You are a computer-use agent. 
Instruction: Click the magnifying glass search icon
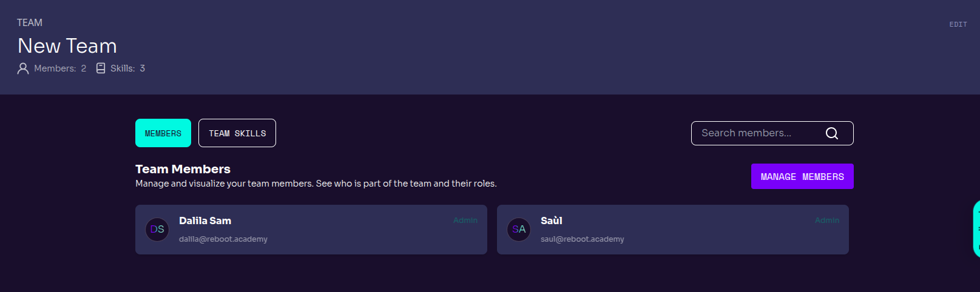click(x=831, y=133)
